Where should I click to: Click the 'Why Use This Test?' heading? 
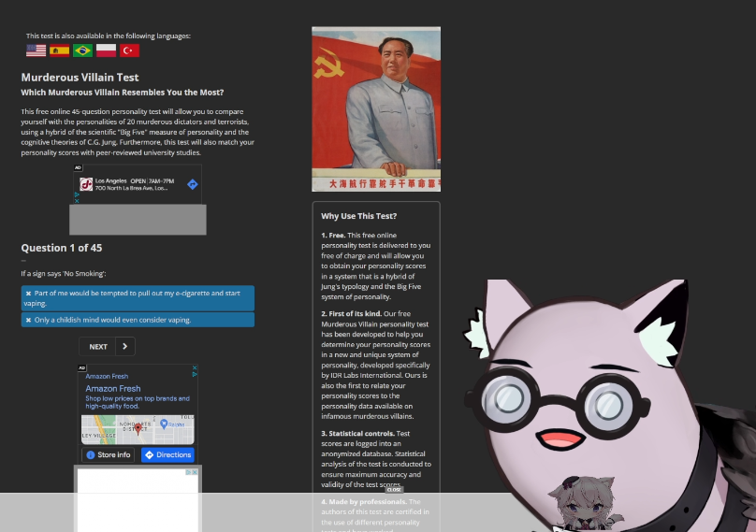[358, 216]
